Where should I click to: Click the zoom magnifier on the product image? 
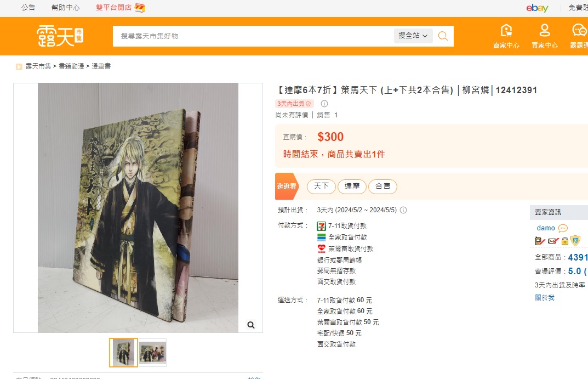[x=251, y=325]
